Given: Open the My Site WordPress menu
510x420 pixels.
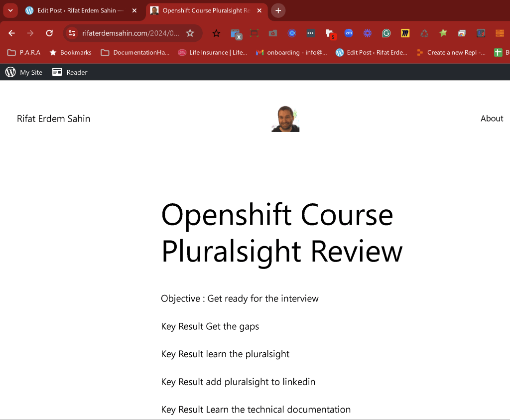Looking at the screenshot, I should pyautogui.click(x=24, y=72).
